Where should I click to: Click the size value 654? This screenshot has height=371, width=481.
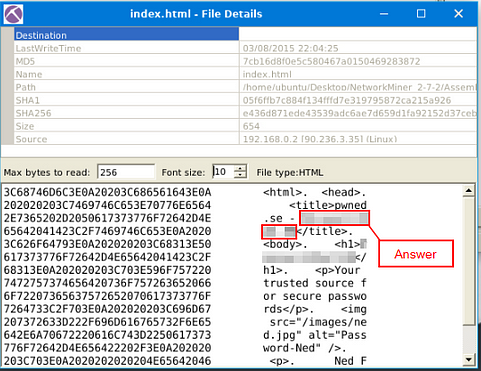(251, 126)
